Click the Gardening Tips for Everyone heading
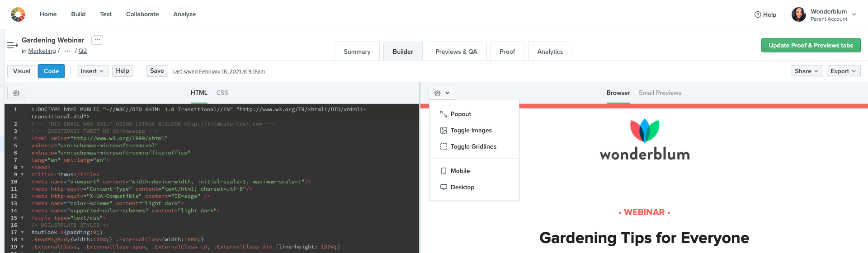Screen dimensions: 868x253 pyautogui.click(x=644, y=238)
